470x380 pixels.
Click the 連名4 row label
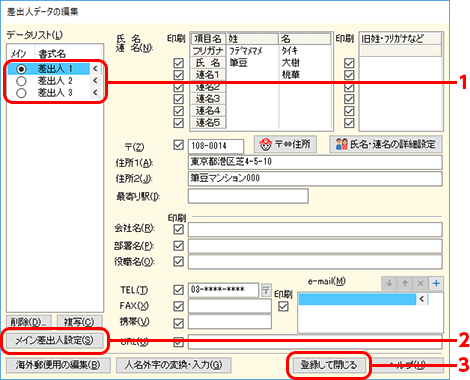pyautogui.click(x=208, y=111)
